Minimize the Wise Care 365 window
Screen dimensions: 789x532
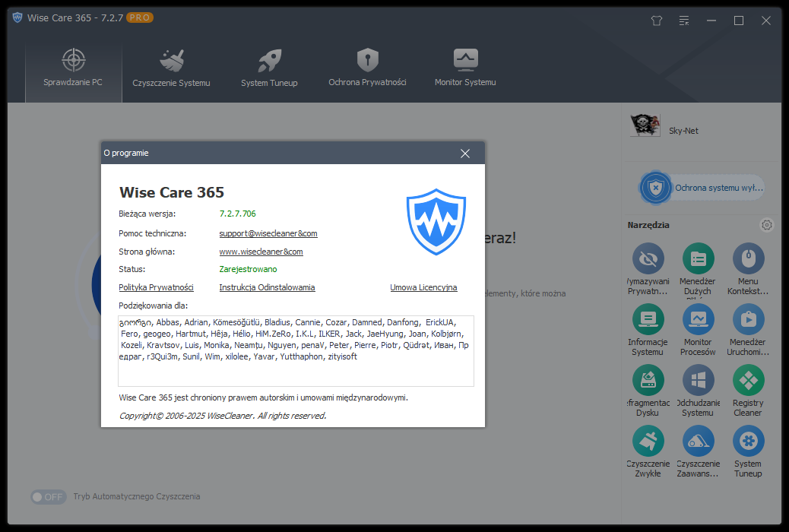coord(711,21)
